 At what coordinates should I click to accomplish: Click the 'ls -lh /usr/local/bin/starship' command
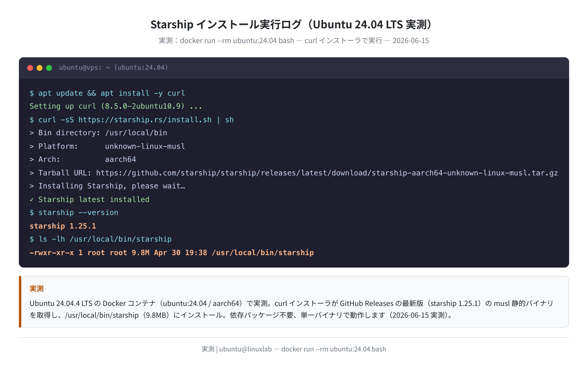[101, 239]
